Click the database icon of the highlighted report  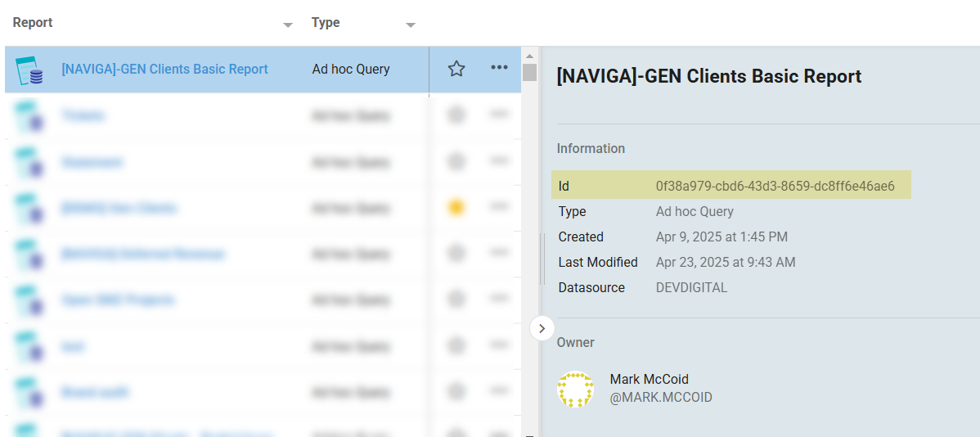pyautogui.click(x=30, y=71)
